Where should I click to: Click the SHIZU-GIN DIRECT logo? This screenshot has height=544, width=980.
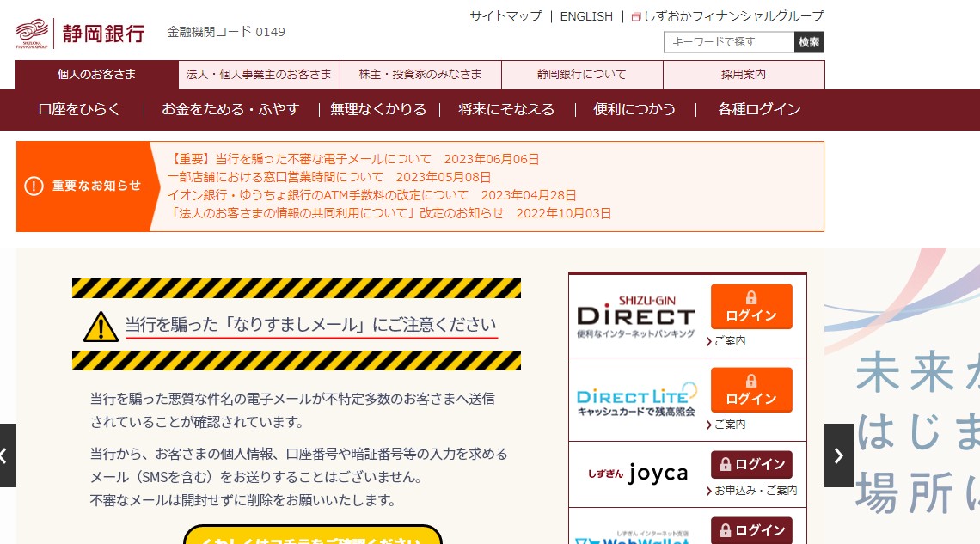pos(635,316)
